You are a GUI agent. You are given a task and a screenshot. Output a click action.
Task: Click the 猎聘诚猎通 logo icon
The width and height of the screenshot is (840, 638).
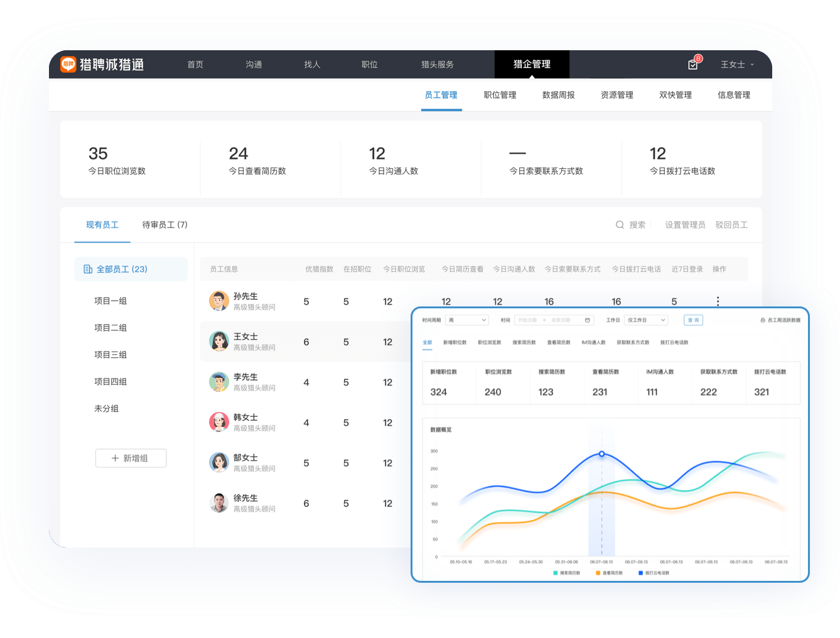pos(68,64)
